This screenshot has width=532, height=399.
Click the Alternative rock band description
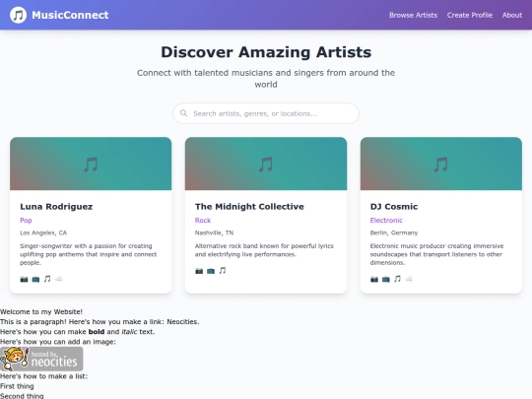[x=264, y=250]
